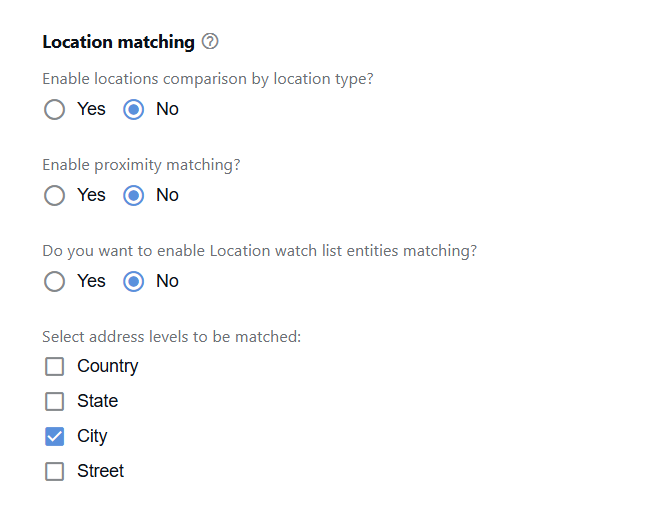Click the State label text
Viewport: 654px width, 516px height.
pyautogui.click(x=98, y=401)
